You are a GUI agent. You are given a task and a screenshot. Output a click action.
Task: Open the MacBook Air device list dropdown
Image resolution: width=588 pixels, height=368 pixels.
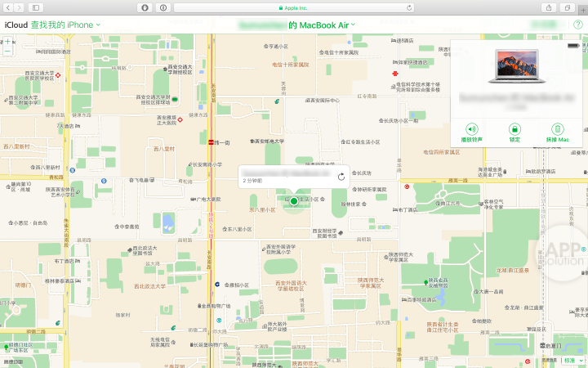point(322,25)
